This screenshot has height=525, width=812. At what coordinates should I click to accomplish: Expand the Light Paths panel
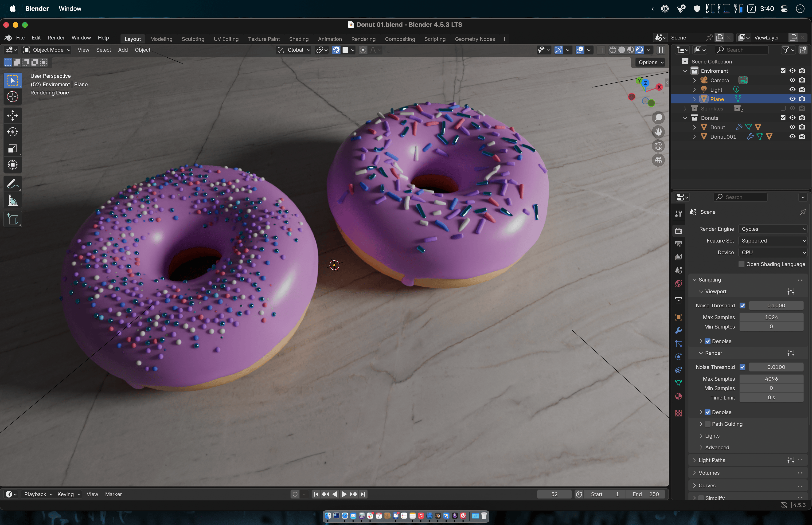pyautogui.click(x=711, y=460)
